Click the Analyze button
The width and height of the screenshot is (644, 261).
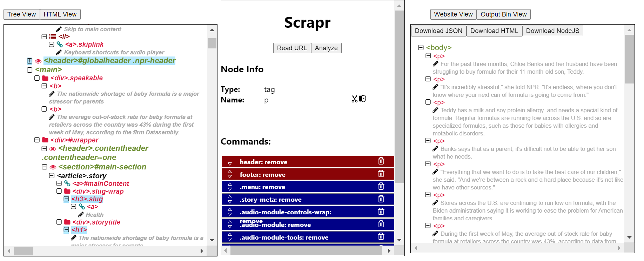point(326,48)
